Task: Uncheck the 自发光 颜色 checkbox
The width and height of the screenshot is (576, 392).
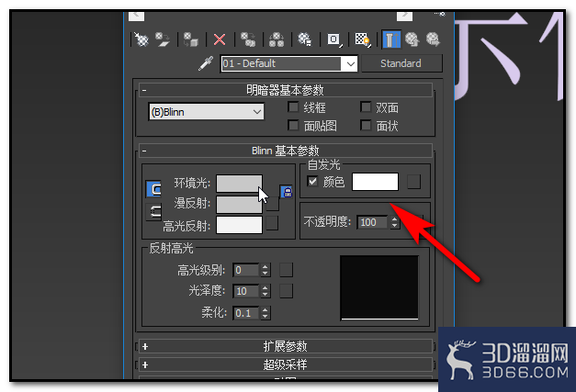Action: tap(312, 181)
